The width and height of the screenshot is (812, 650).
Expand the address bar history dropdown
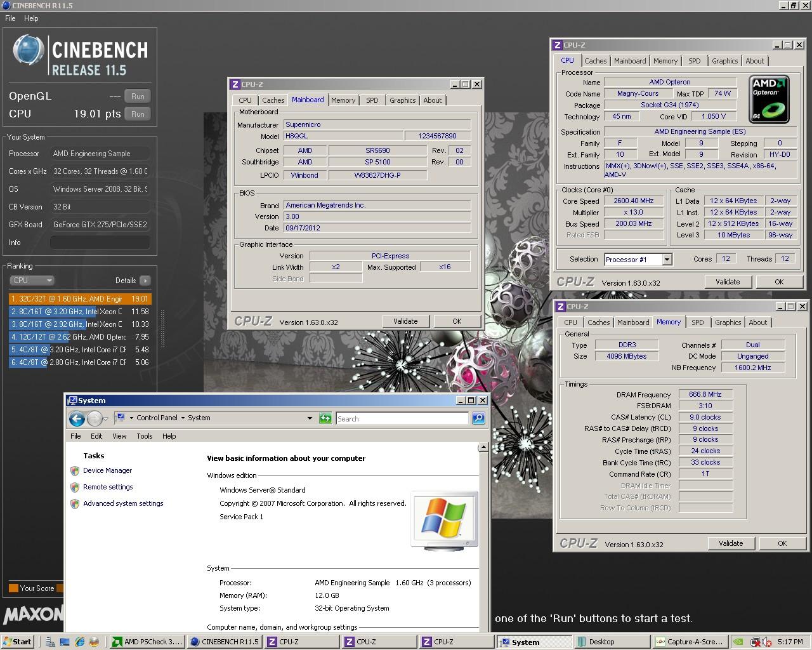point(310,418)
